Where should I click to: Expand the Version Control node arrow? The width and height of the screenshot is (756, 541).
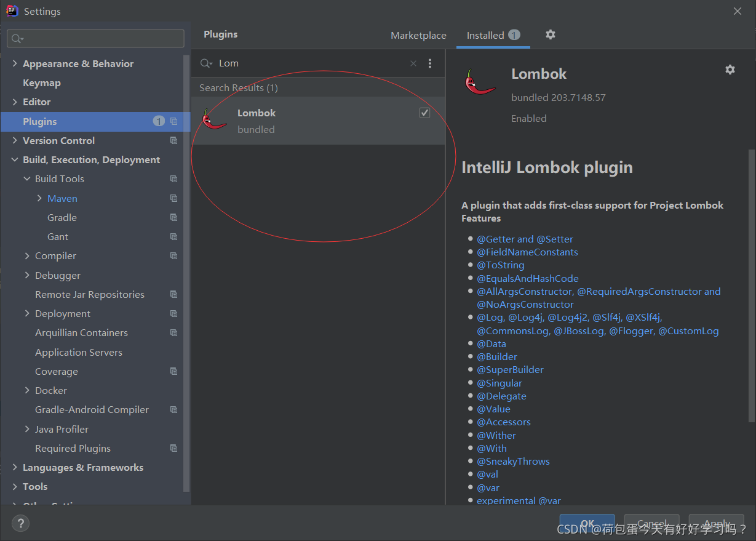15,140
